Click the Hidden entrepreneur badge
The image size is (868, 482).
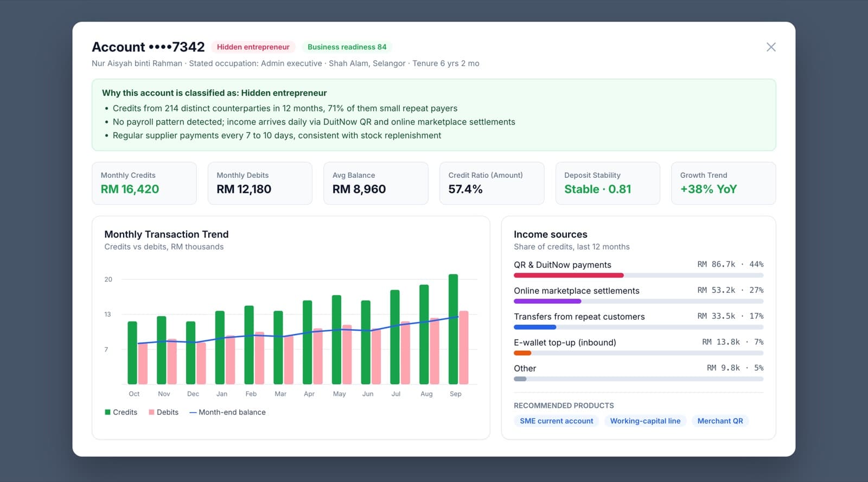253,47
